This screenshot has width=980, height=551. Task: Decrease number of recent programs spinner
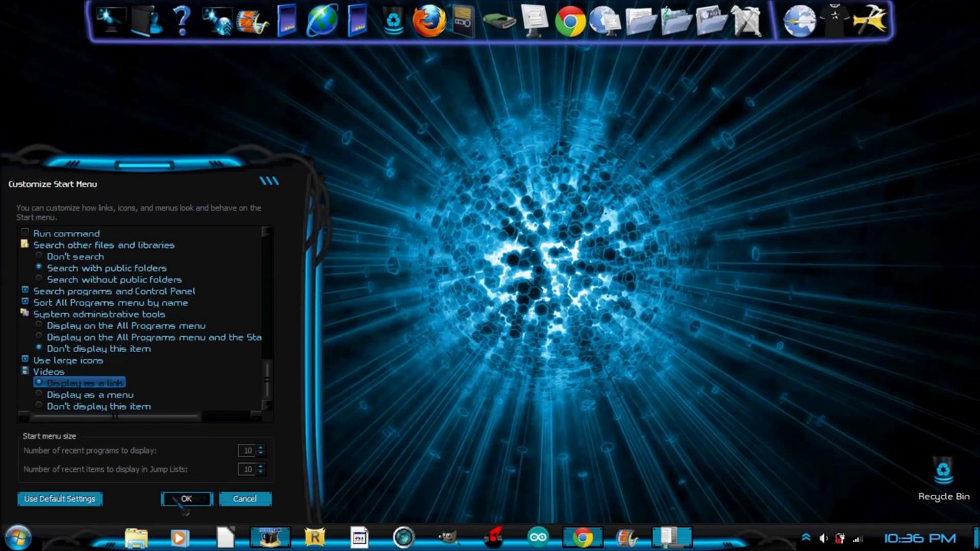pyautogui.click(x=260, y=454)
